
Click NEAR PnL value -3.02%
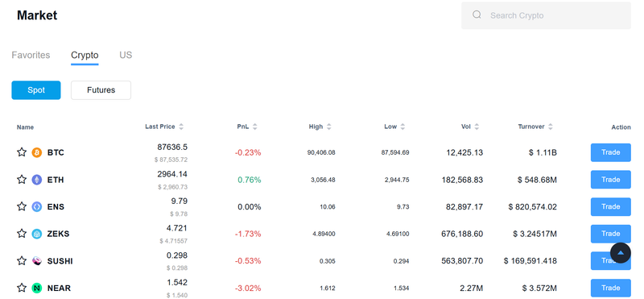coord(248,289)
